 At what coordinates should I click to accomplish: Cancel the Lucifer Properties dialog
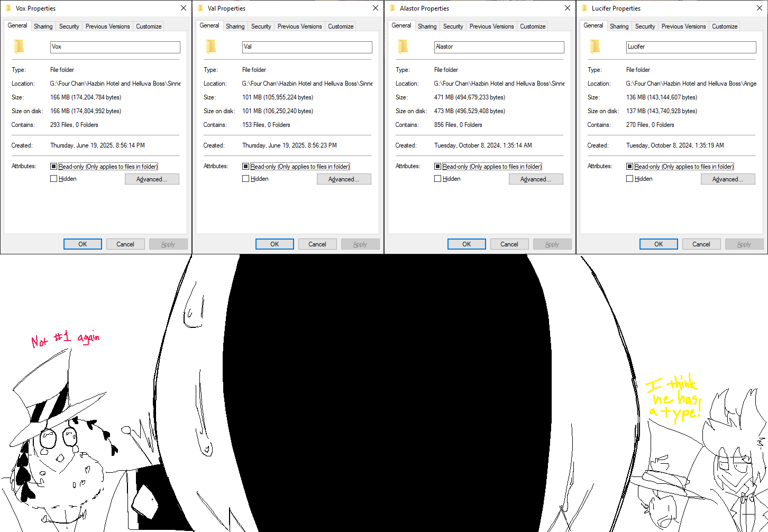click(701, 244)
